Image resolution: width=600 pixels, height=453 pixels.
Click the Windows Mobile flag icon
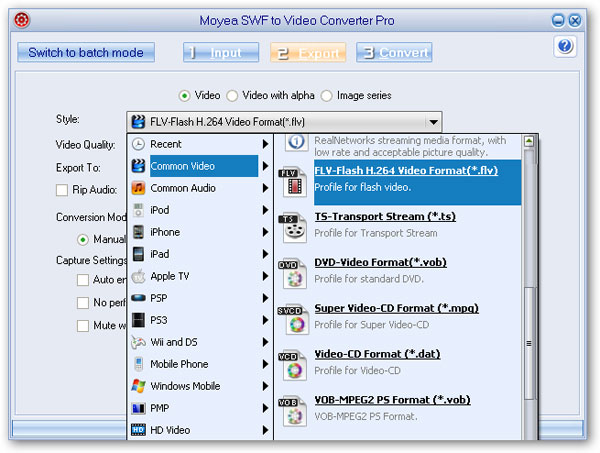pyautogui.click(x=138, y=386)
